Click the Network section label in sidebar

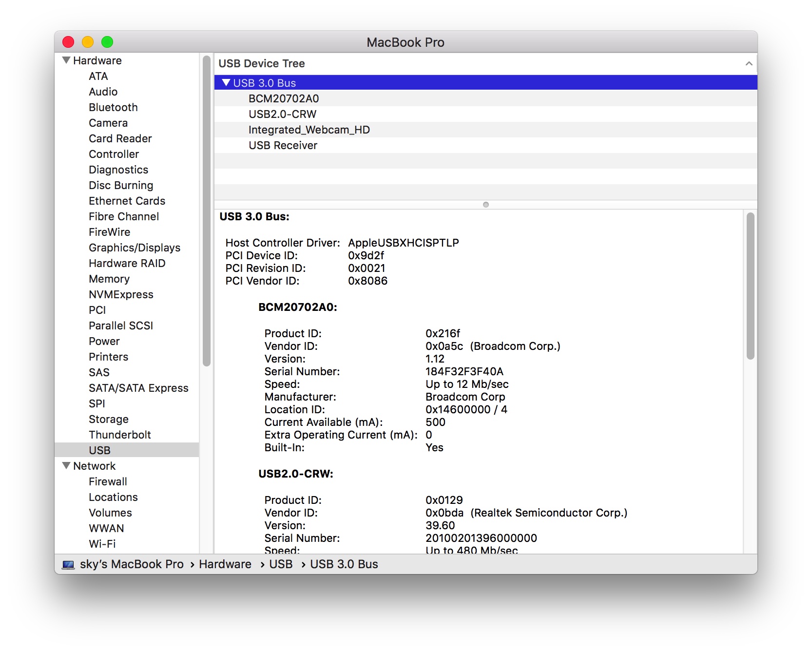(95, 466)
